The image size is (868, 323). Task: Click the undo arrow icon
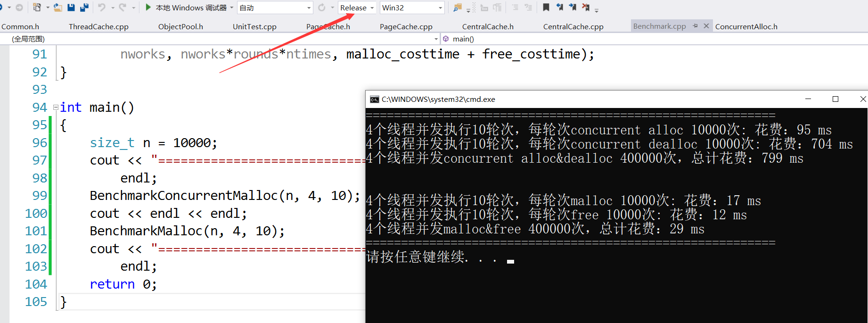coord(102,8)
